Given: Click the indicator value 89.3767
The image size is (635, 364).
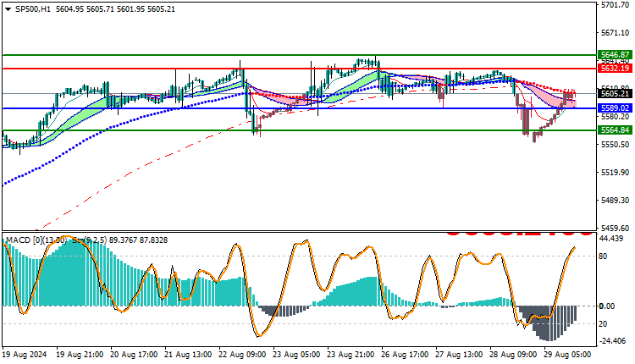Looking at the screenshot, I should pyautogui.click(x=123, y=240).
